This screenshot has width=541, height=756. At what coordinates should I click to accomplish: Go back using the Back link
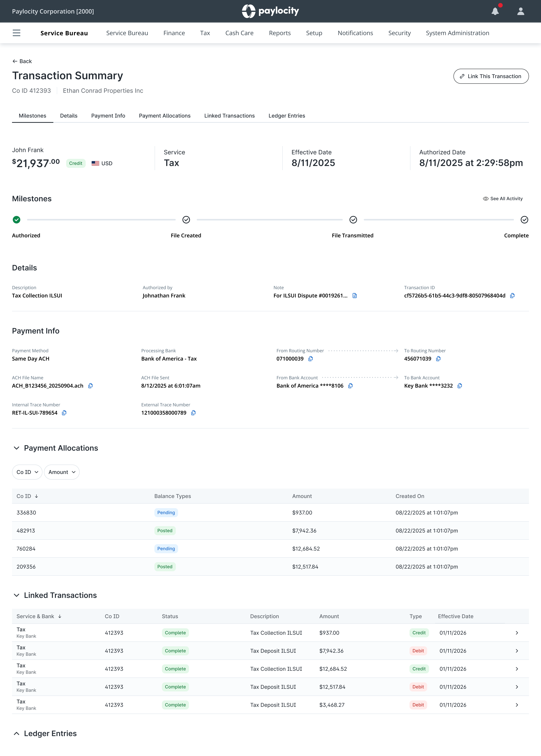coord(22,61)
